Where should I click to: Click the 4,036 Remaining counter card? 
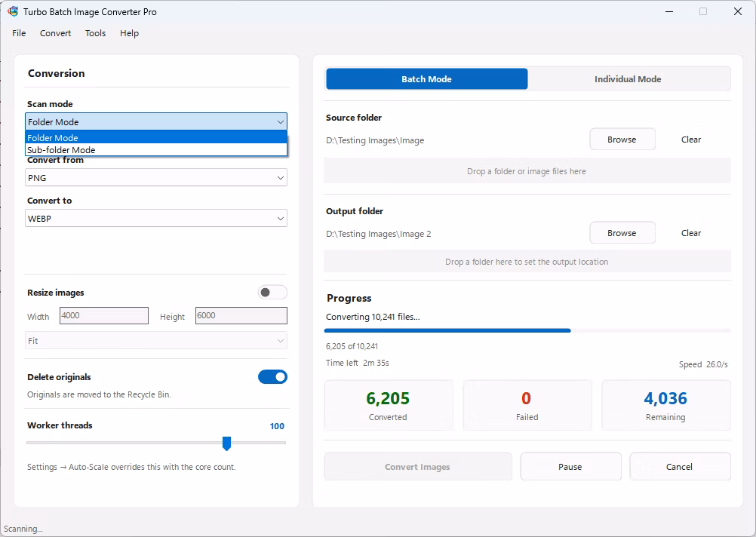[x=666, y=406]
